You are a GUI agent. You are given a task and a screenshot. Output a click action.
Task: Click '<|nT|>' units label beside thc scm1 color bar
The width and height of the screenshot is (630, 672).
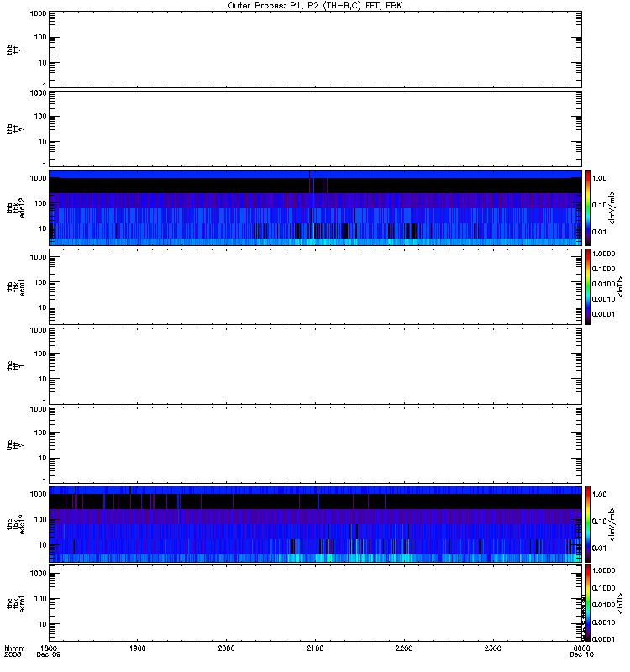pos(619,603)
